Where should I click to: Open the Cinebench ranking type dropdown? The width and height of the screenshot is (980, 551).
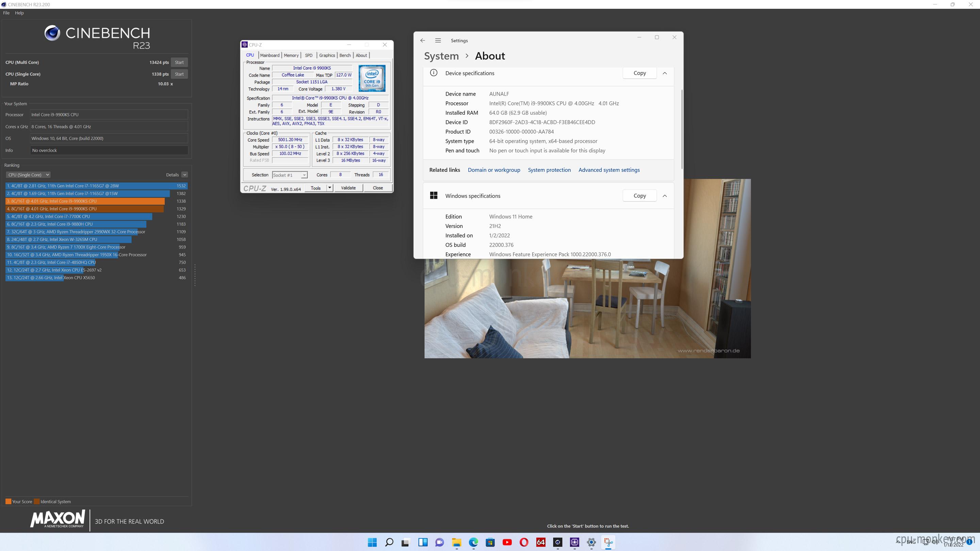[x=28, y=174]
